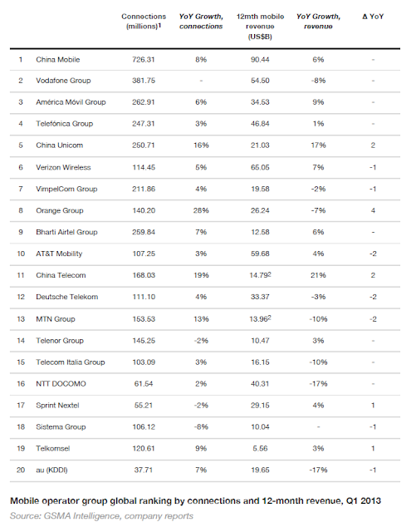416x532 pixels.
Task: Click China Telecom revenue 14.79 footnote value
Action: click(261, 275)
